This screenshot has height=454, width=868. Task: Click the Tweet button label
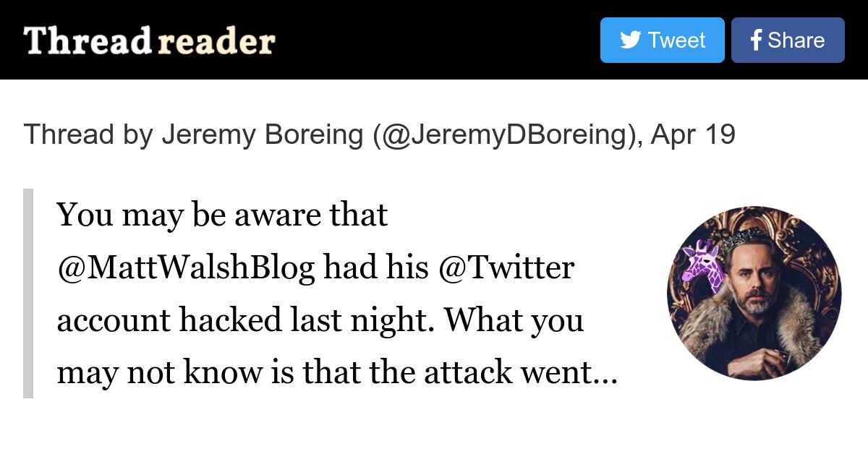click(x=676, y=40)
